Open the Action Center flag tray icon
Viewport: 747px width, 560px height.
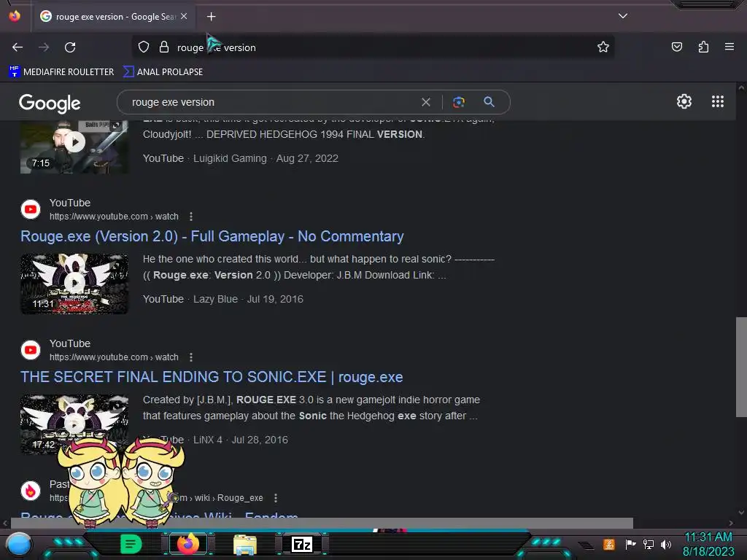[630, 544]
